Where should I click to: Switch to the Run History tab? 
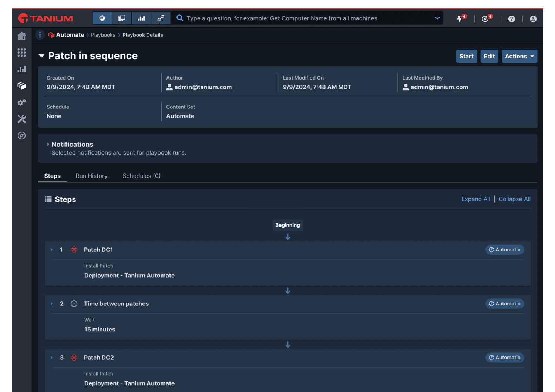pyautogui.click(x=92, y=176)
